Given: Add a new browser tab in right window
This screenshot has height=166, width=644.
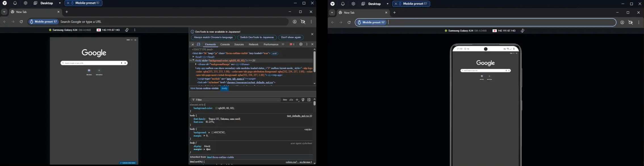Looking at the screenshot, I should click(395, 13).
